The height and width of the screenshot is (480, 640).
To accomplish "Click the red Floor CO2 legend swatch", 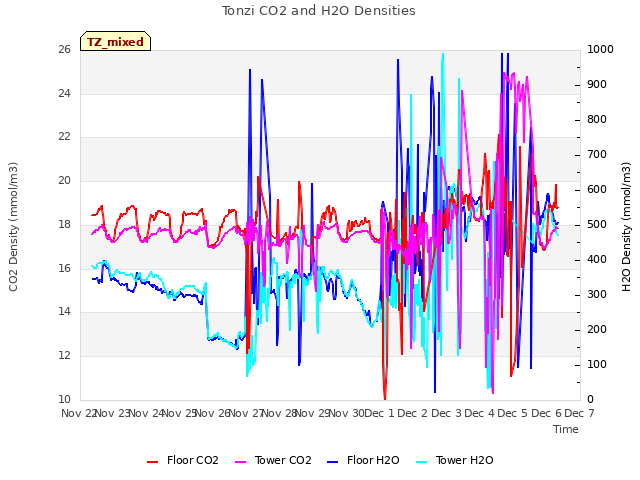I will click(152, 462).
